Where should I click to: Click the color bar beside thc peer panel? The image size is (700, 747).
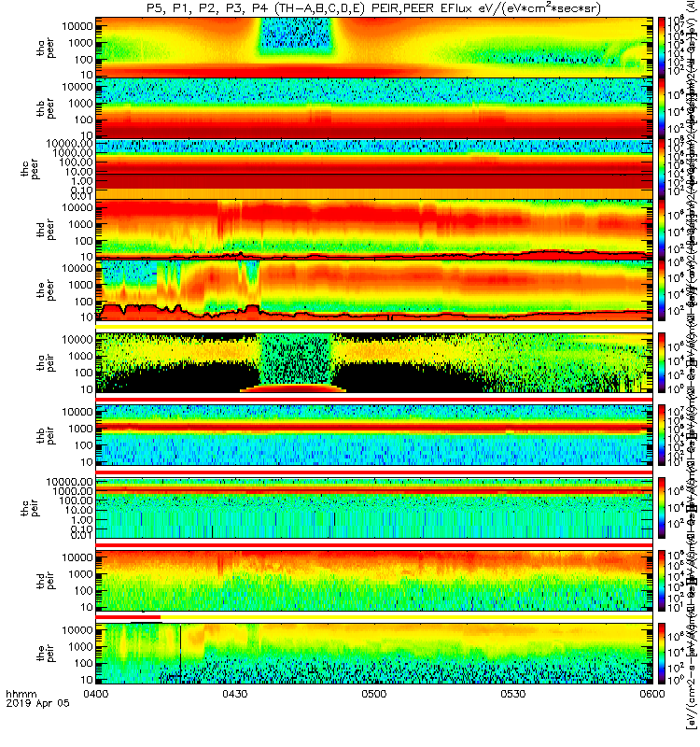662,169
